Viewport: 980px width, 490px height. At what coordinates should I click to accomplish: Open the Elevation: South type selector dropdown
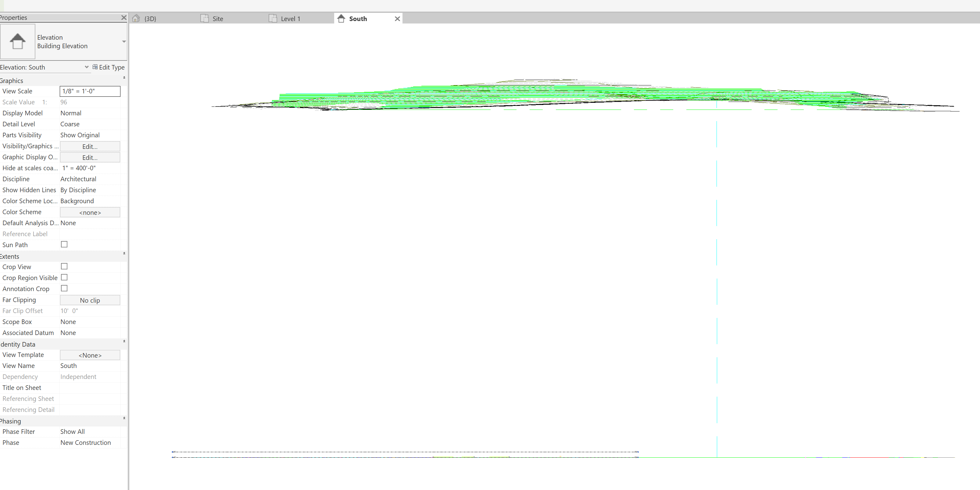(86, 67)
